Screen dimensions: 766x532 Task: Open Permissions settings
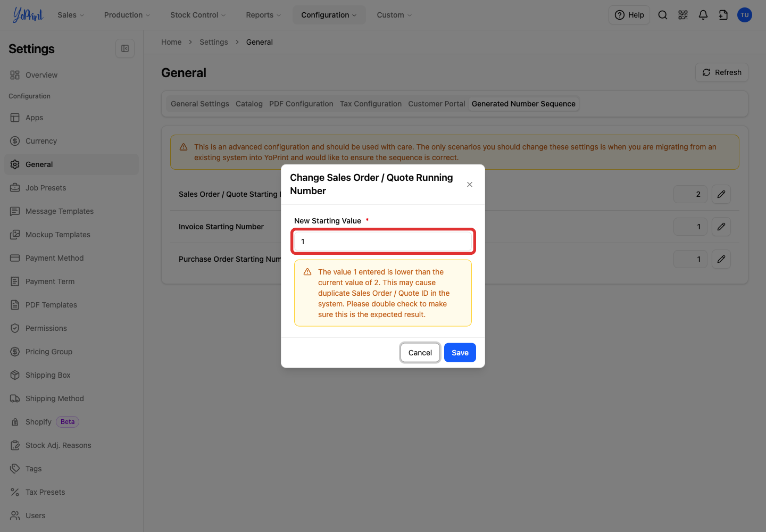(71, 328)
